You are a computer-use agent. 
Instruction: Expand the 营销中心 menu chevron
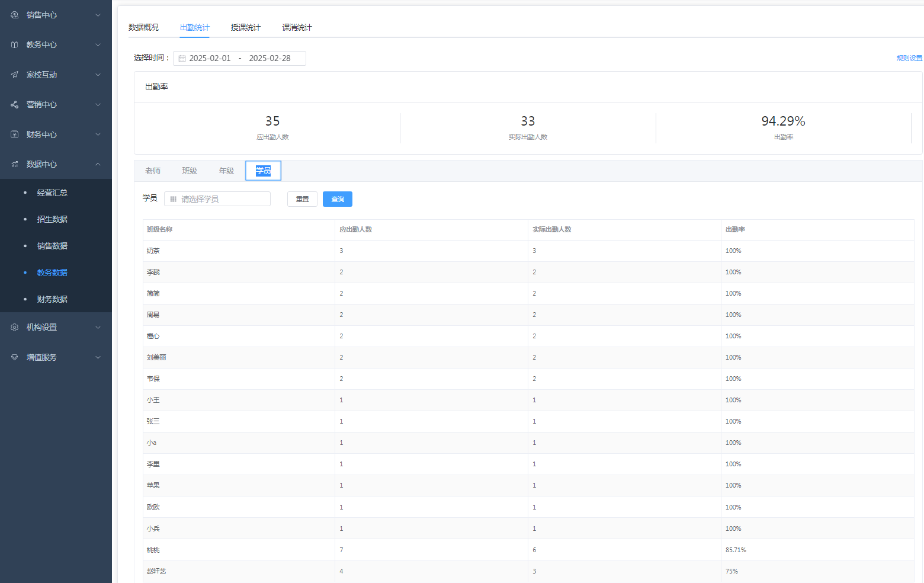coord(98,104)
